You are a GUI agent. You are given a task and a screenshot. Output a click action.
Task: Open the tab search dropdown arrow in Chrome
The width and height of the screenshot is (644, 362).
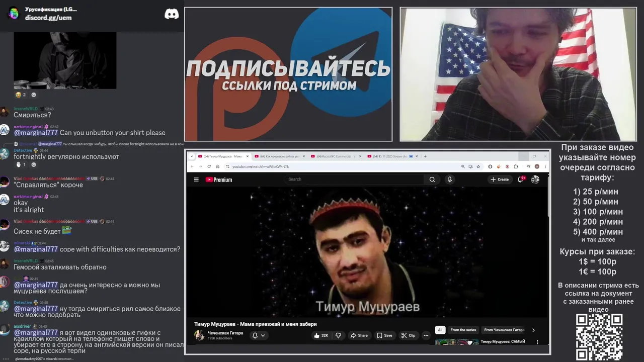[192, 156]
